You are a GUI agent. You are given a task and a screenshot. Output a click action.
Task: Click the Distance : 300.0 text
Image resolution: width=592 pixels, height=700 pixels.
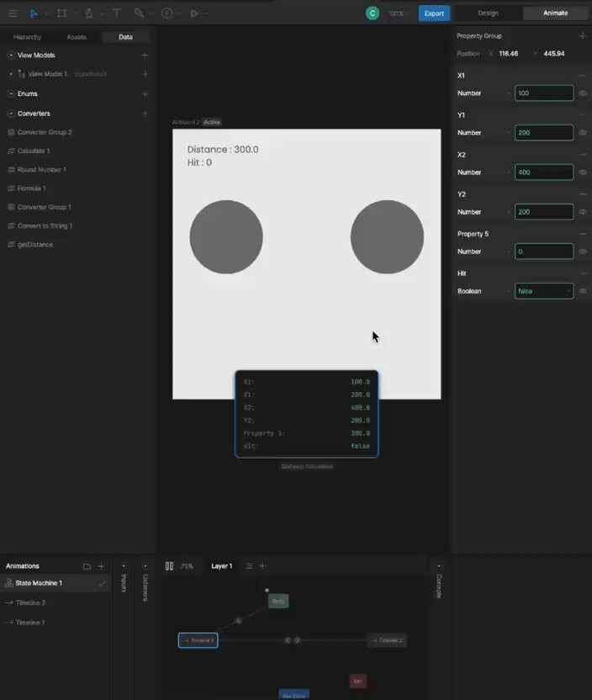click(223, 150)
